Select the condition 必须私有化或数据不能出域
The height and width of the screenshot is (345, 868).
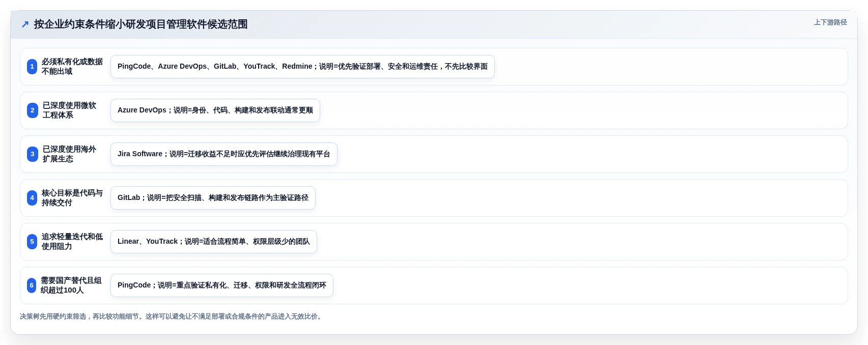[x=72, y=67]
